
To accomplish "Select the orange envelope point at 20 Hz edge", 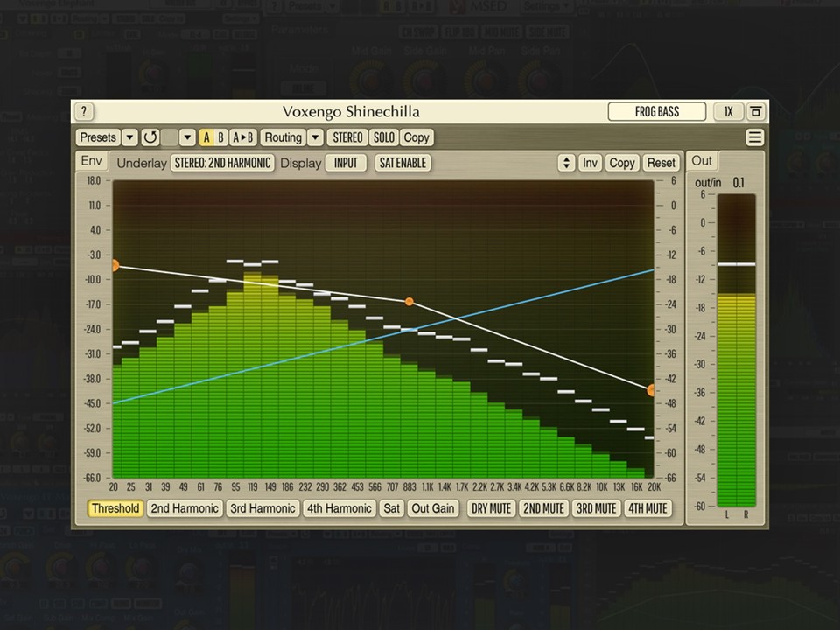I will (x=115, y=265).
